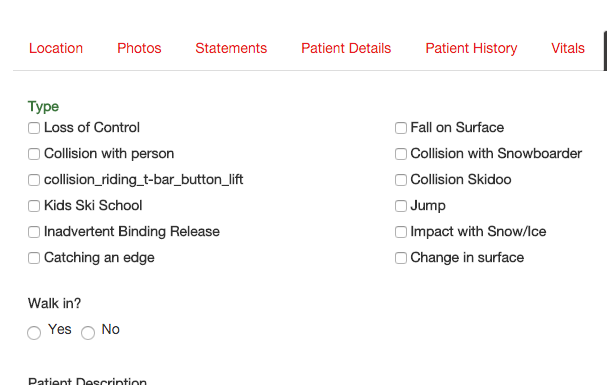This screenshot has height=385, width=607.
Task: Select the Patient History tab
Action: coord(471,48)
